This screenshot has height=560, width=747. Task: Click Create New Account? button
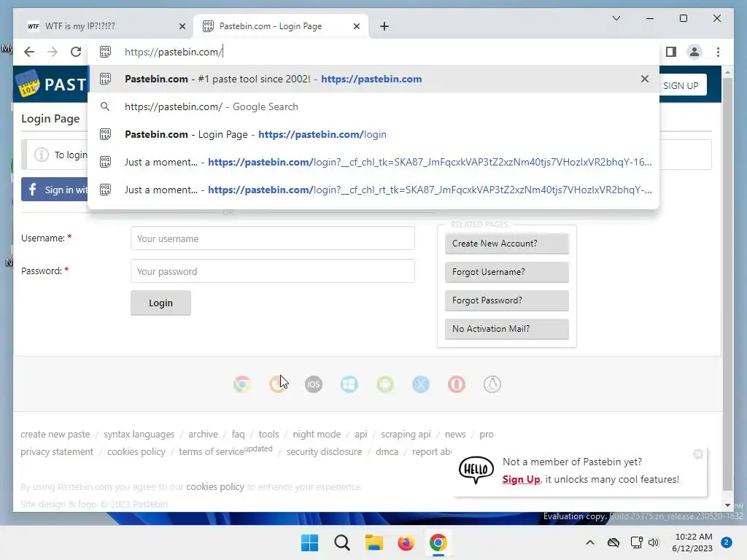[506, 244]
